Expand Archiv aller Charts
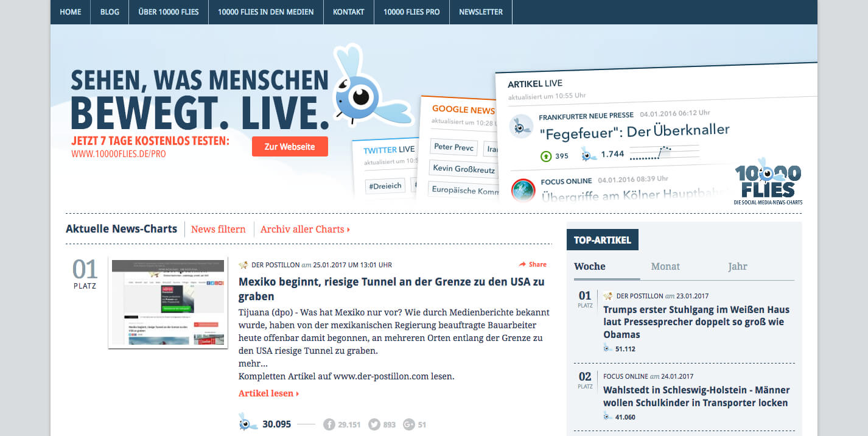The width and height of the screenshot is (868, 436). [x=305, y=230]
